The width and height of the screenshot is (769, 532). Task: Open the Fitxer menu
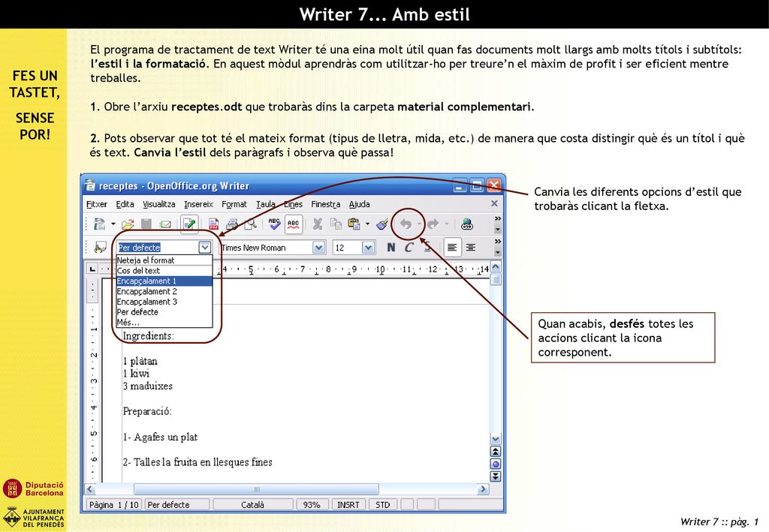point(97,204)
